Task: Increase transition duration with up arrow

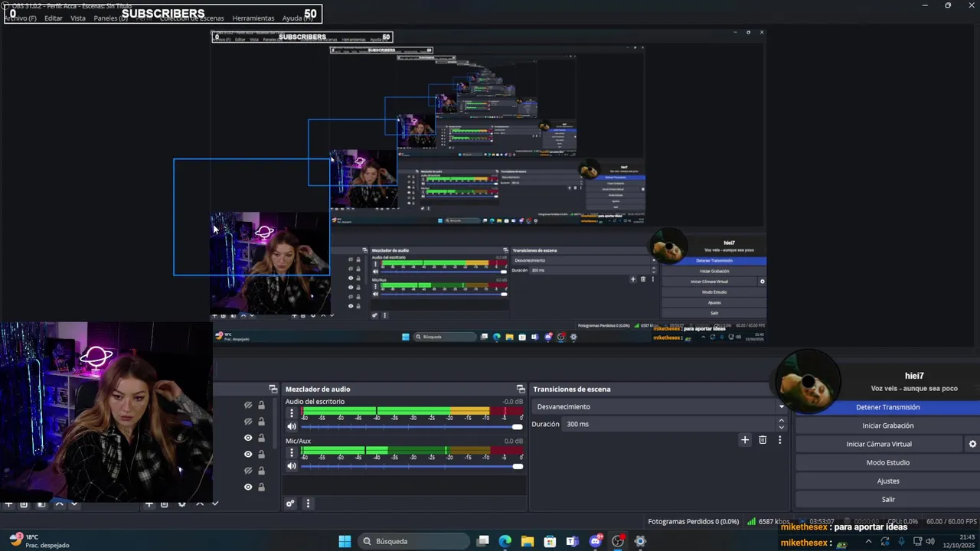Action: tap(781, 420)
